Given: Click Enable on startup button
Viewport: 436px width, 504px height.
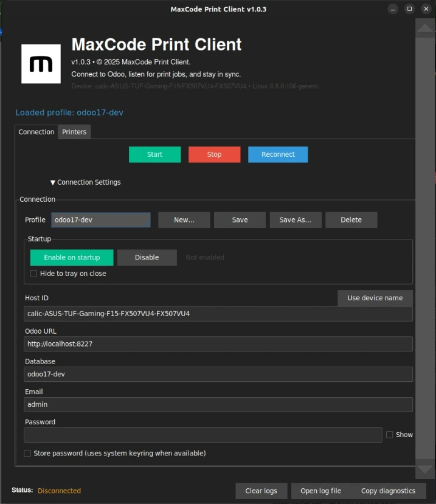Looking at the screenshot, I should 72,258.
